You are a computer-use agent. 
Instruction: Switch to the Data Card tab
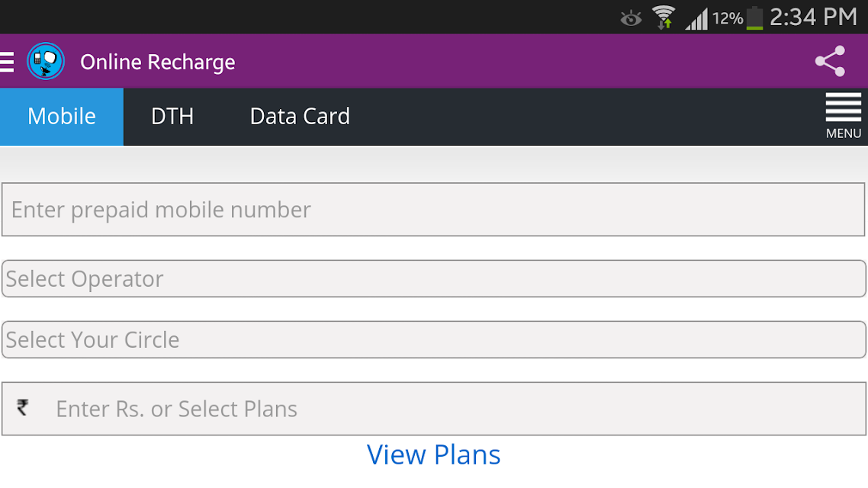(x=300, y=117)
